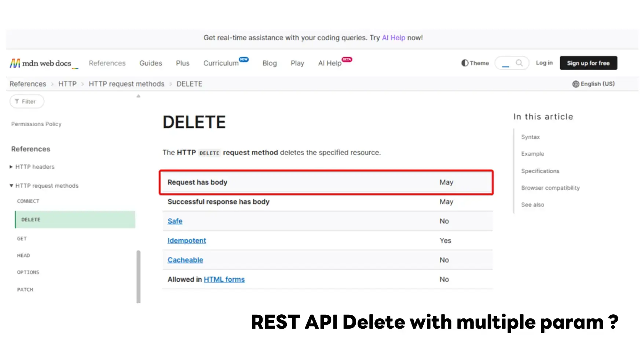The height and width of the screenshot is (358, 644).
Task: Open the References menu in navbar
Action: coord(107,63)
